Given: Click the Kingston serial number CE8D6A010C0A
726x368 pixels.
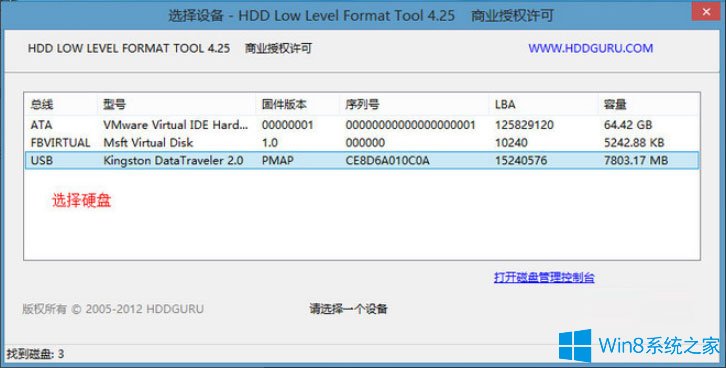Looking at the screenshot, I should [388, 161].
